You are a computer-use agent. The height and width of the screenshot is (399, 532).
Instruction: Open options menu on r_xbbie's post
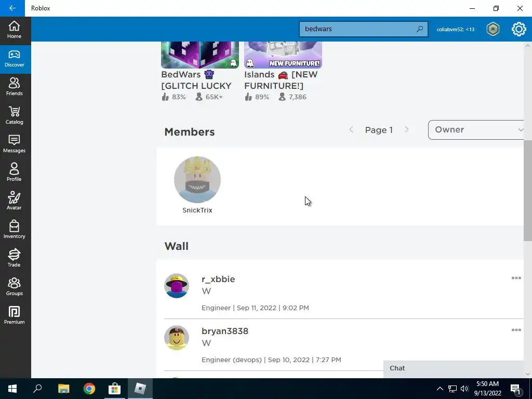[516, 278]
